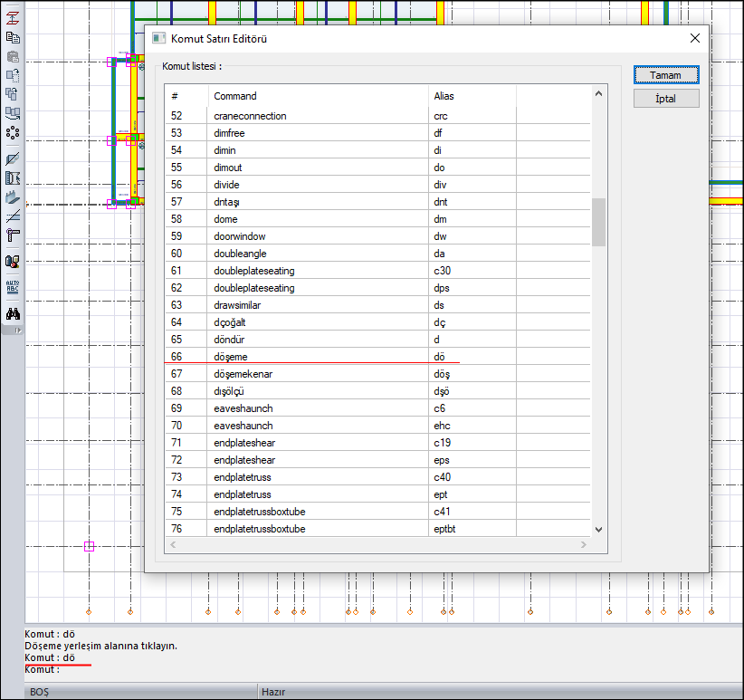Viewport: 744px width, 700px height.
Task: Click the paste clipboard icon
Action: coord(13,56)
